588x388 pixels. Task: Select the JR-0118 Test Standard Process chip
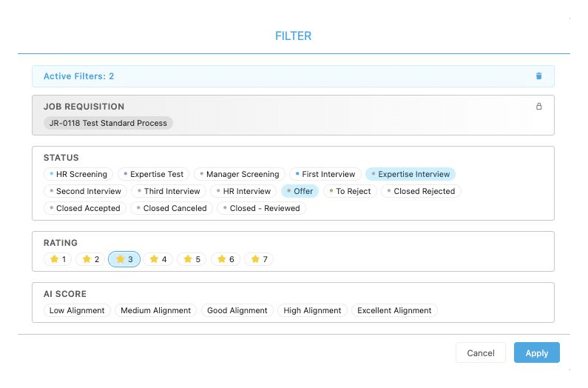pos(108,123)
